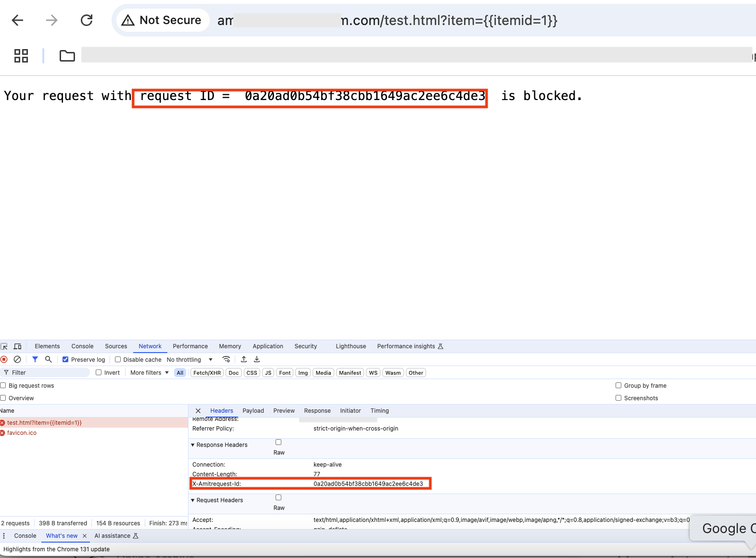
Task: Toggle Raw view for Request Headers
Action: (x=278, y=497)
